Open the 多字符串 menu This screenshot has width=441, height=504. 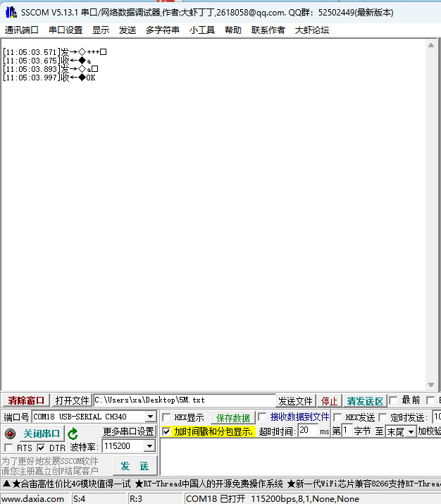[163, 30]
